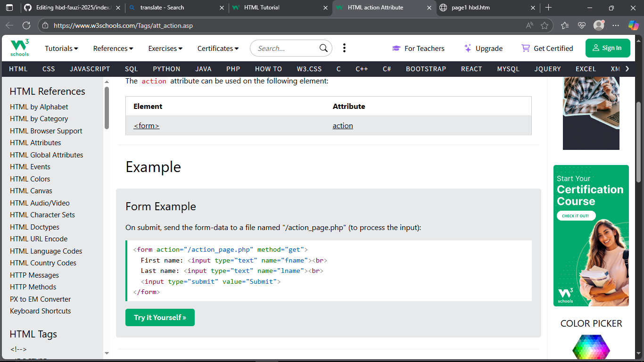Screen dimensions: 644x362
Task: Click the Try it Yourself button
Action: tap(160, 318)
